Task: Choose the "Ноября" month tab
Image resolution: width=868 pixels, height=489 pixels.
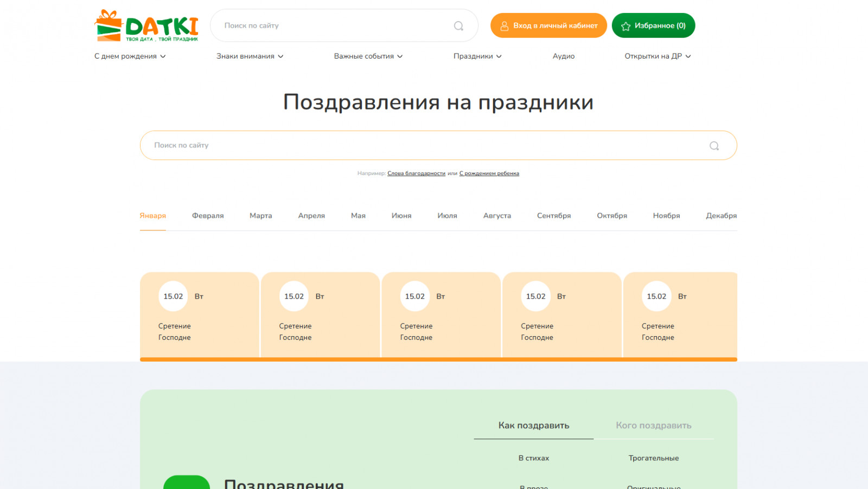Action: coord(666,216)
